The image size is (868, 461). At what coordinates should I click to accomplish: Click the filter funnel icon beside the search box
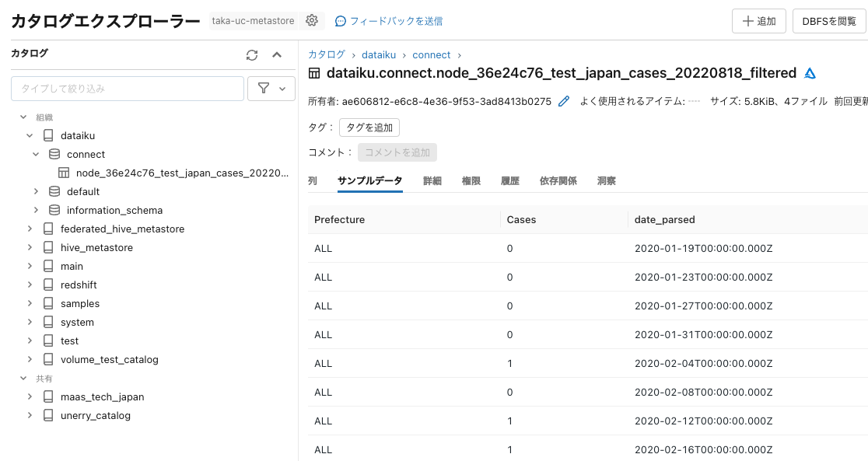265,89
